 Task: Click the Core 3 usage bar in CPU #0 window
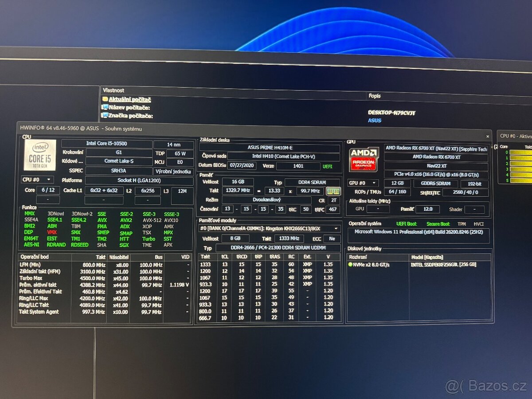pos(521,170)
